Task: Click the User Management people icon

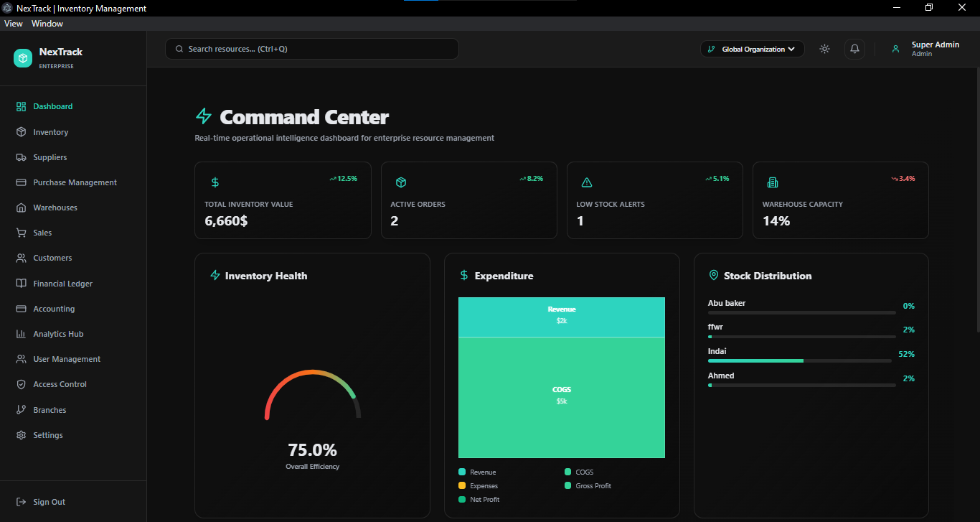Action: 21,359
